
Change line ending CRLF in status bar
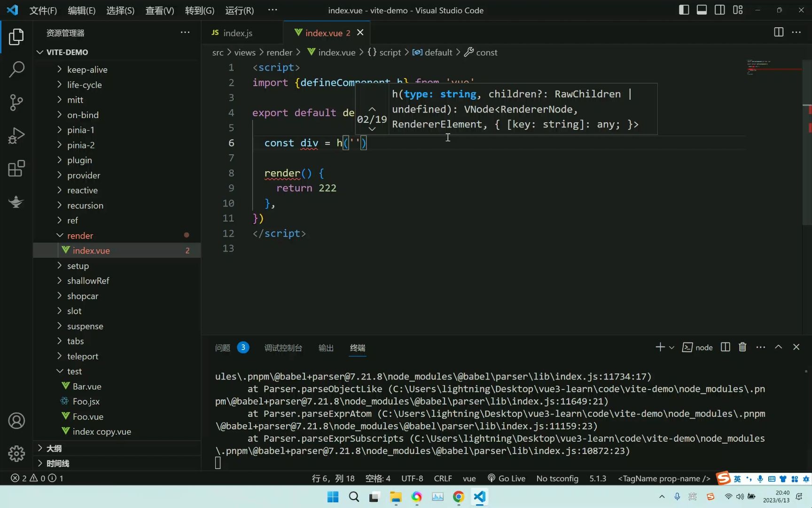point(443,478)
